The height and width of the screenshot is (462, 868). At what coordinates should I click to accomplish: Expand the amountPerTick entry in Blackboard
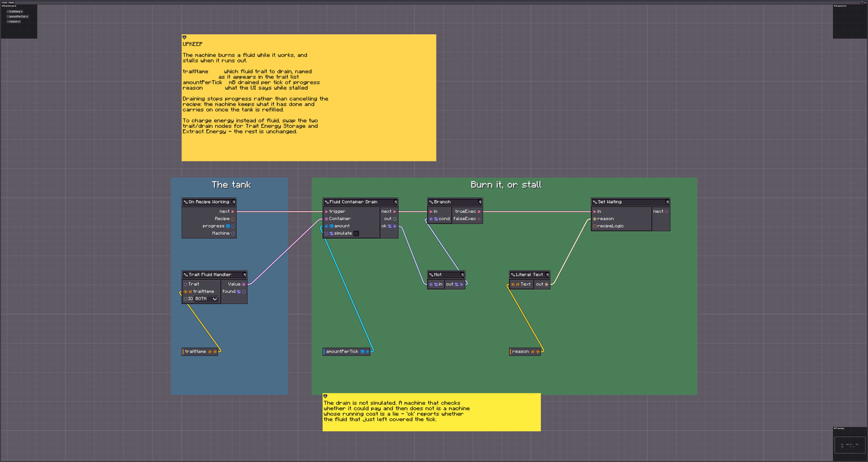tap(27, 17)
